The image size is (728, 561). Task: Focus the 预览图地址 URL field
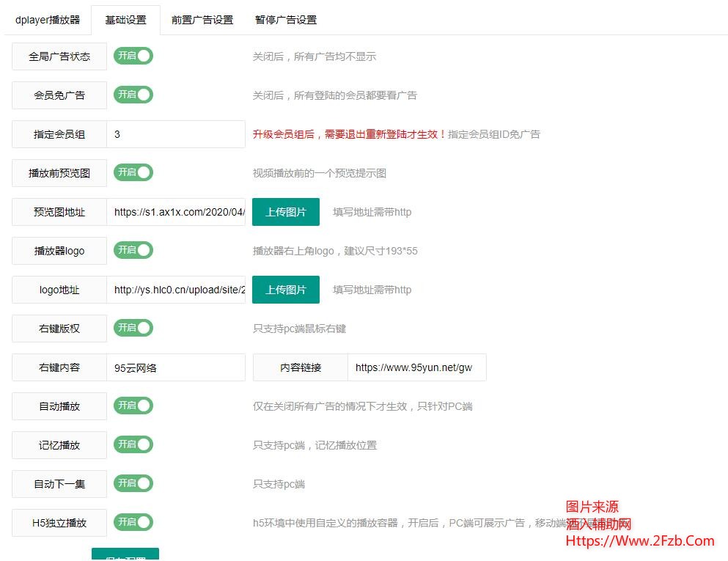click(x=176, y=212)
